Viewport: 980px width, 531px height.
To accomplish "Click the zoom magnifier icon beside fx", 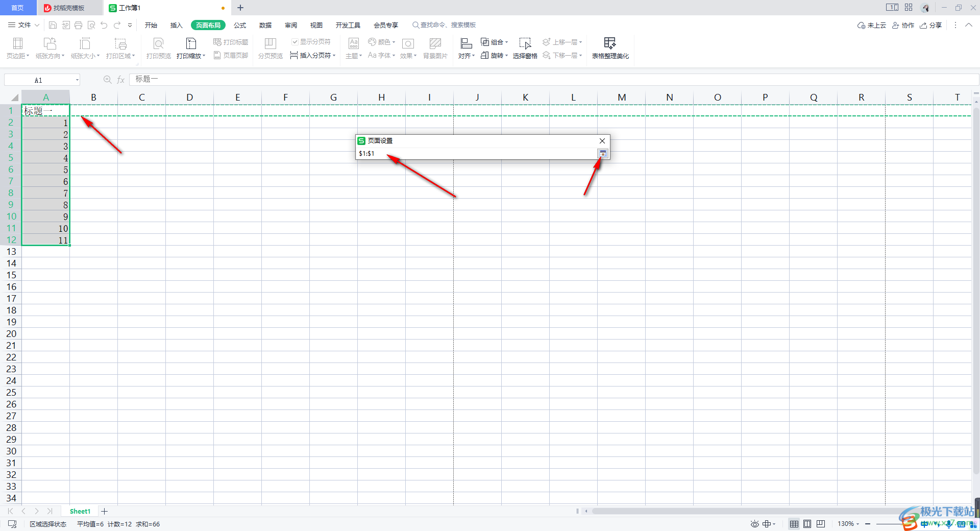I will point(107,80).
